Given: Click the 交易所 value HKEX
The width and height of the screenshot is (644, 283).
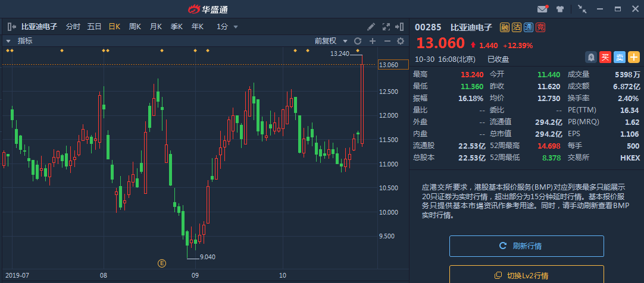Looking at the screenshot, I should click(x=630, y=158).
